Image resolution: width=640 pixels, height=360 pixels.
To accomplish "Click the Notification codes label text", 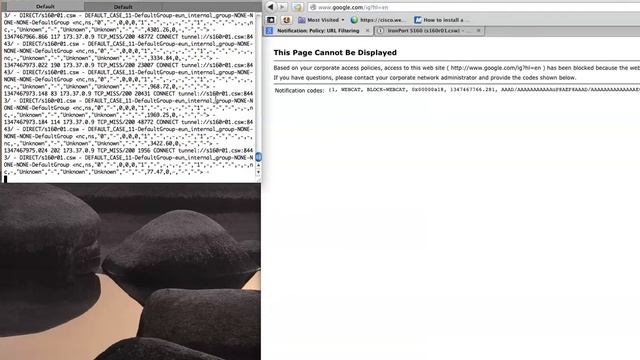I will (x=299, y=90).
